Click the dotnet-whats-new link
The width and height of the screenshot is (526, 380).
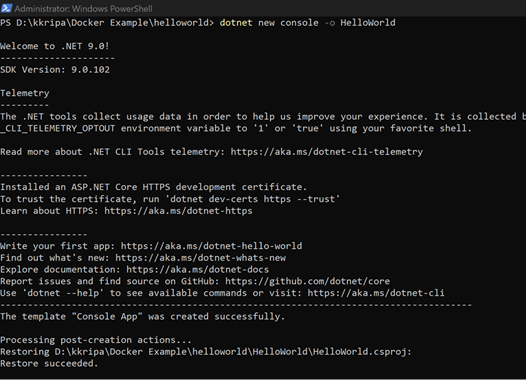[201, 258]
